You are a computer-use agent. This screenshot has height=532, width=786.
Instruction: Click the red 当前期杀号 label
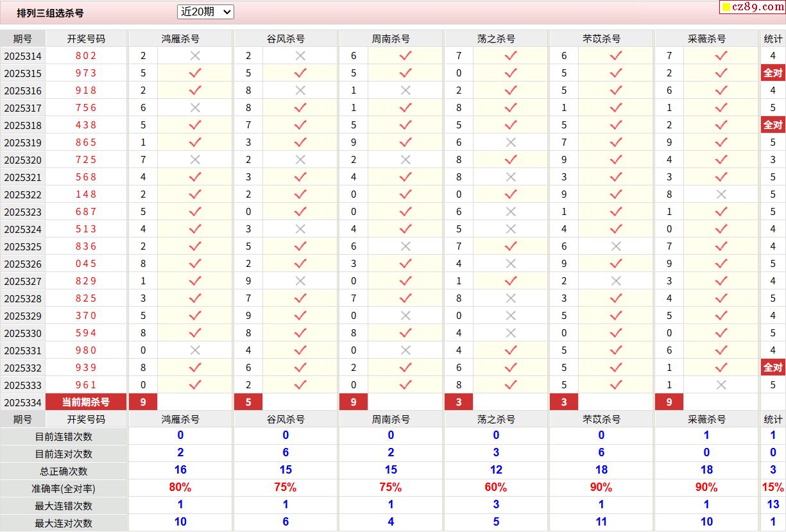(x=86, y=402)
